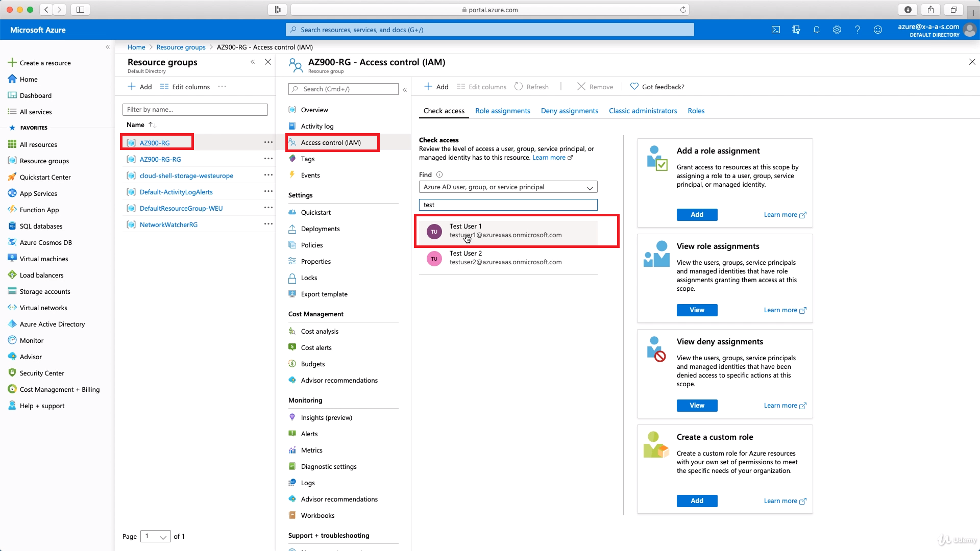Screen dimensions: 980x551
Task: Open the page number dropdown
Action: tap(156, 536)
